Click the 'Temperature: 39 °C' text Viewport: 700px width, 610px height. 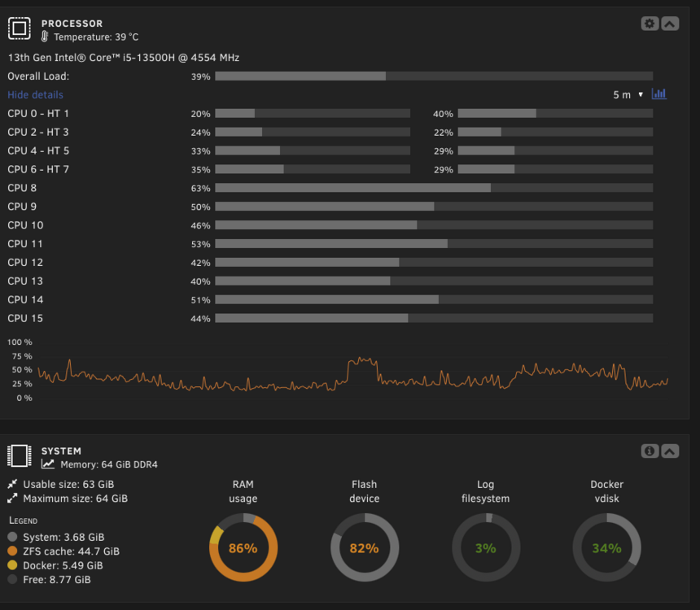tap(96, 37)
